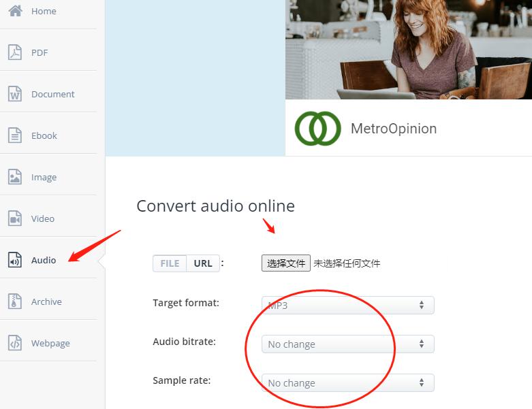Click the Image picture icon
The height and width of the screenshot is (409, 532).
tap(15, 177)
